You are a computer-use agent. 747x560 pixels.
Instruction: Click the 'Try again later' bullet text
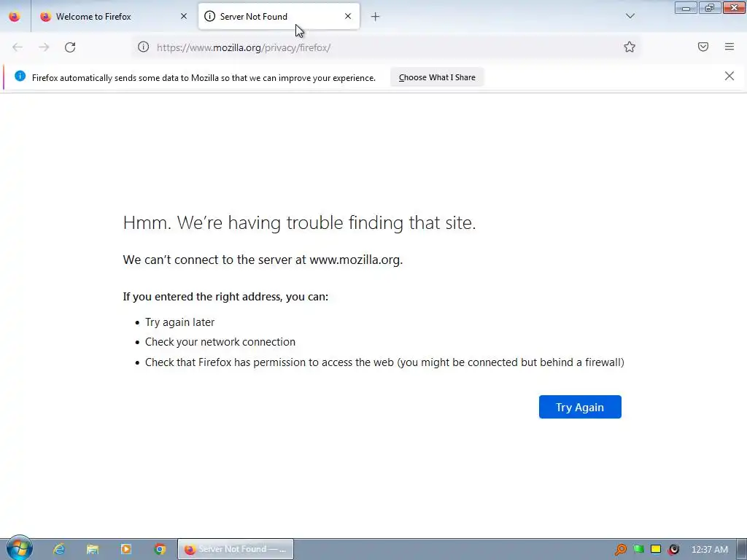click(179, 322)
